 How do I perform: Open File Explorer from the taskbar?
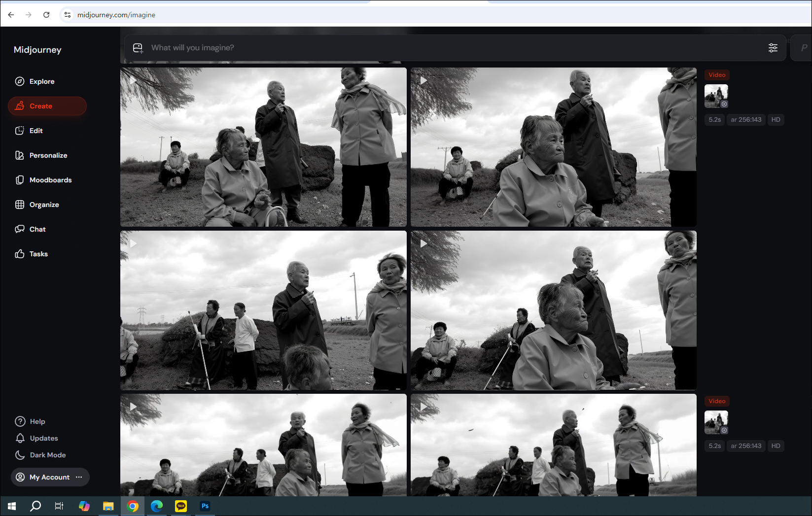click(x=108, y=506)
